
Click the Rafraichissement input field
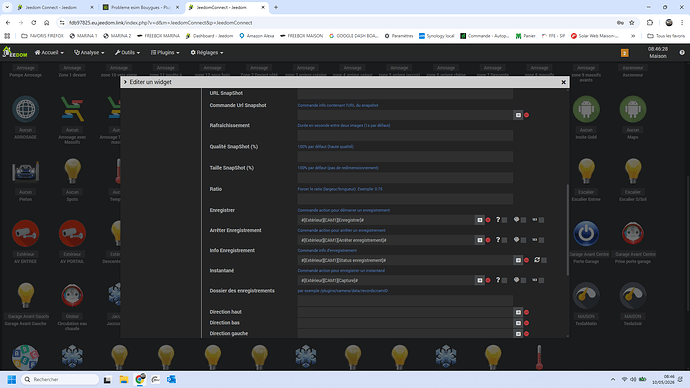point(405,135)
